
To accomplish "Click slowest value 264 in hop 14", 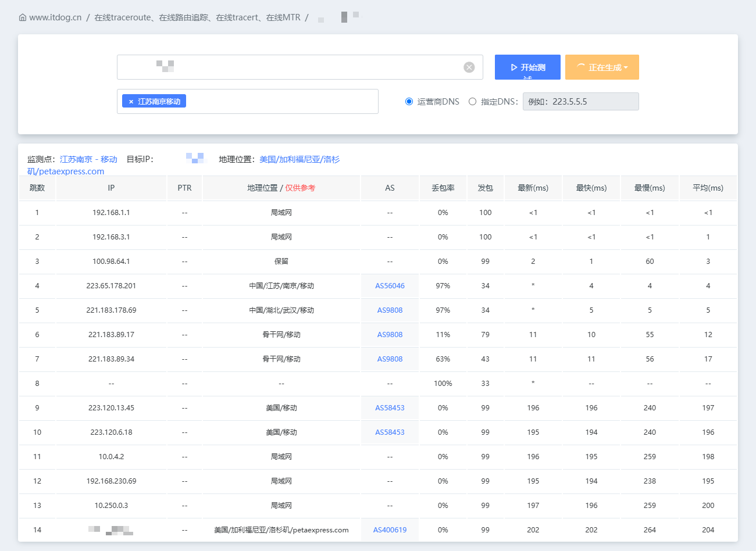I will [x=650, y=530].
